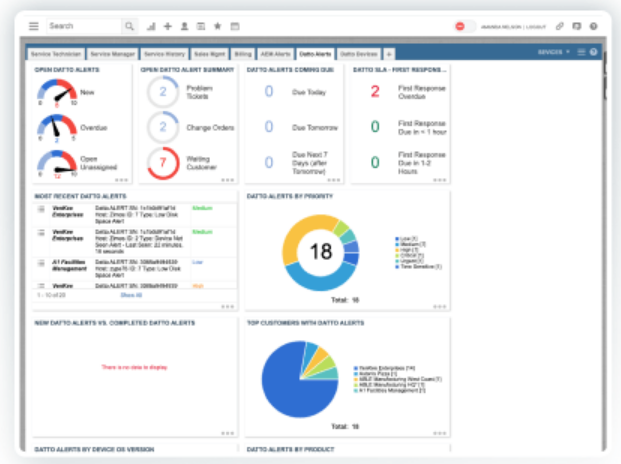
Task: Switch to the Billing tab
Action: coord(243,54)
